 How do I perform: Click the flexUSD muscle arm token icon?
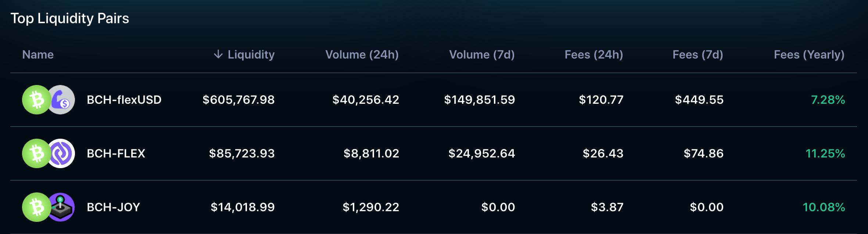pos(61,100)
